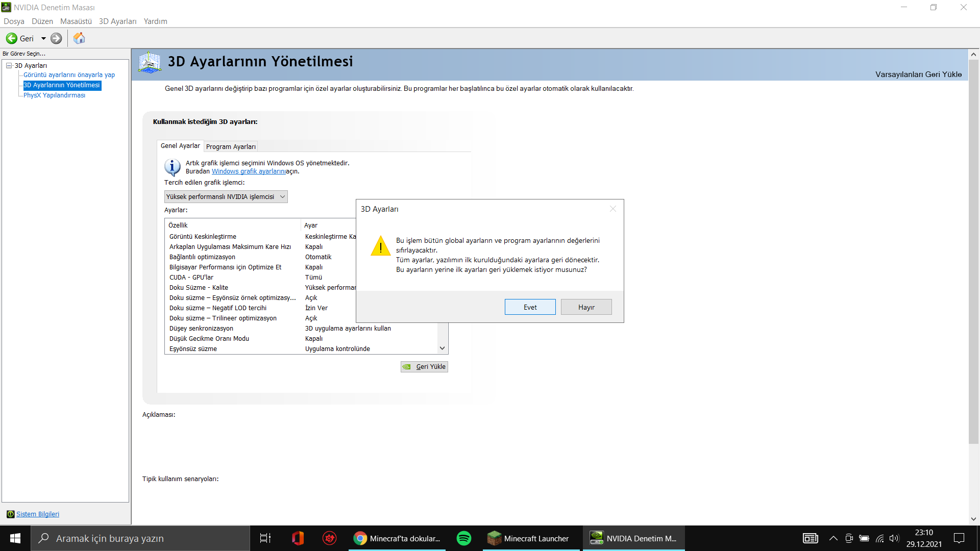Screen dimensions: 980x551
Task: Show hidden system tray icons
Action: point(833,538)
